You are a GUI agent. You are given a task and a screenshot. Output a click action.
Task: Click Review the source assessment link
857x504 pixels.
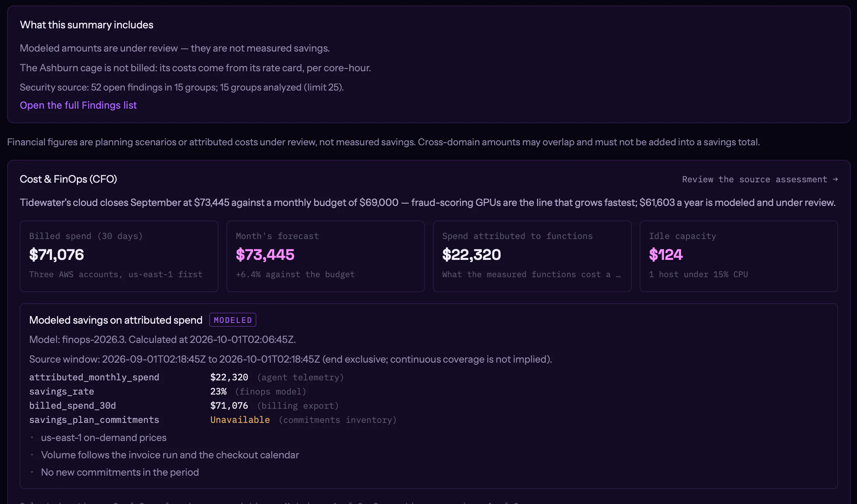click(760, 179)
